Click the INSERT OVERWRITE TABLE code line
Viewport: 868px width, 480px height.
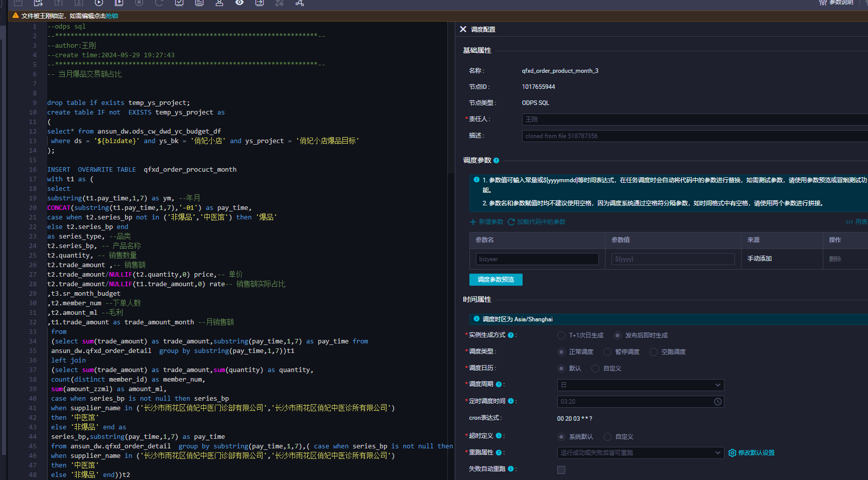tap(142, 170)
